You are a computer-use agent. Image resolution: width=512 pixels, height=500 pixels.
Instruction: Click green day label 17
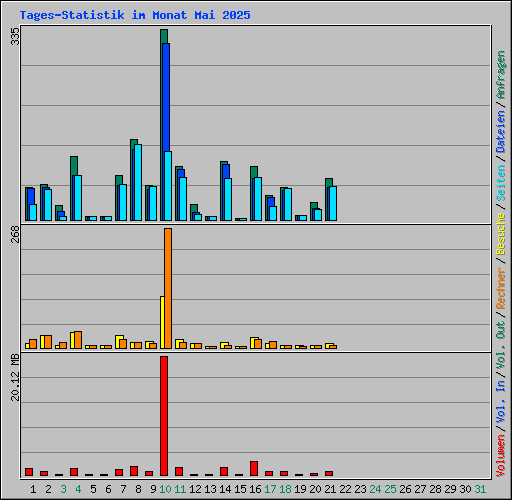(x=270, y=489)
